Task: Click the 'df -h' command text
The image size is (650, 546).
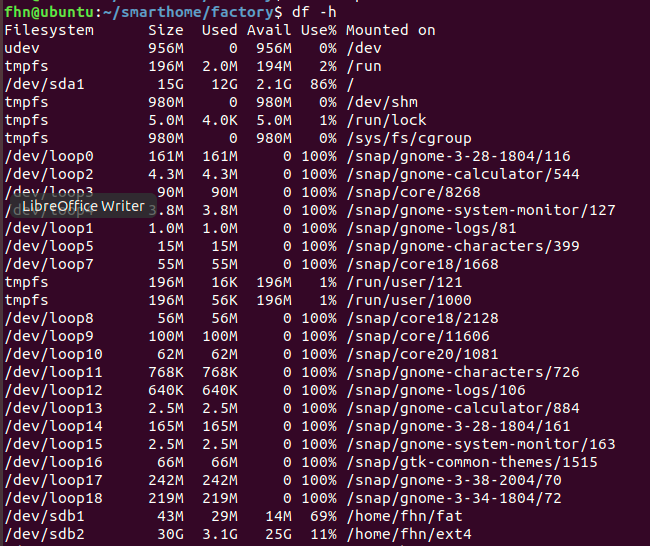Action: [x=314, y=12]
